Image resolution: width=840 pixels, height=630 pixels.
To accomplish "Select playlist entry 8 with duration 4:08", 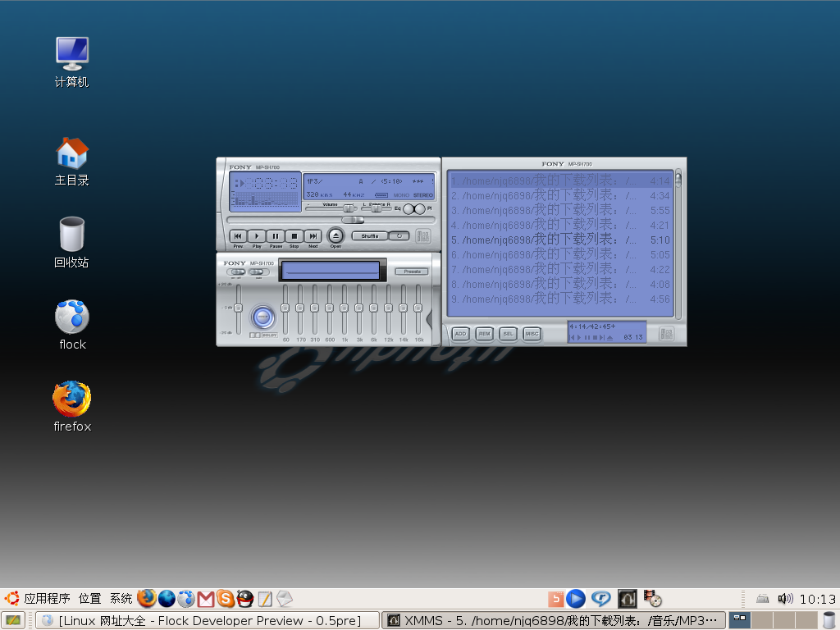I will coord(560,284).
